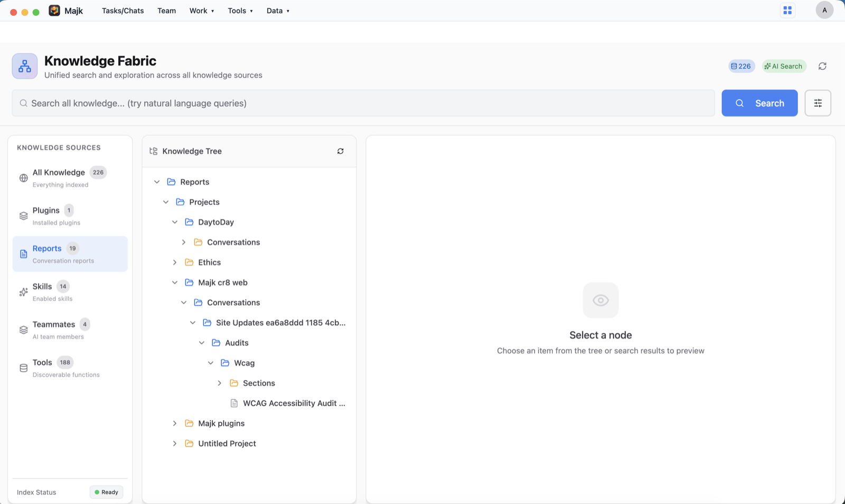
Task: Click the Skills sparkle icon
Action: tap(23, 292)
